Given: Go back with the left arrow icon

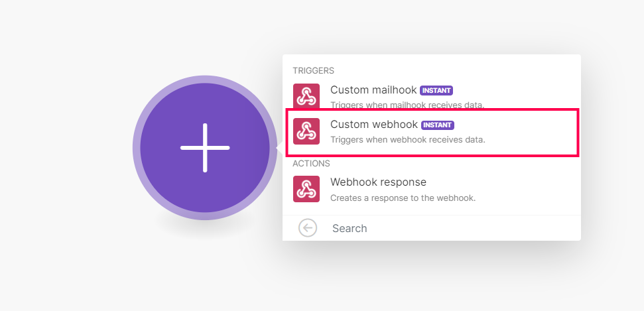Looking at the screenshot, I should point(308,228).
